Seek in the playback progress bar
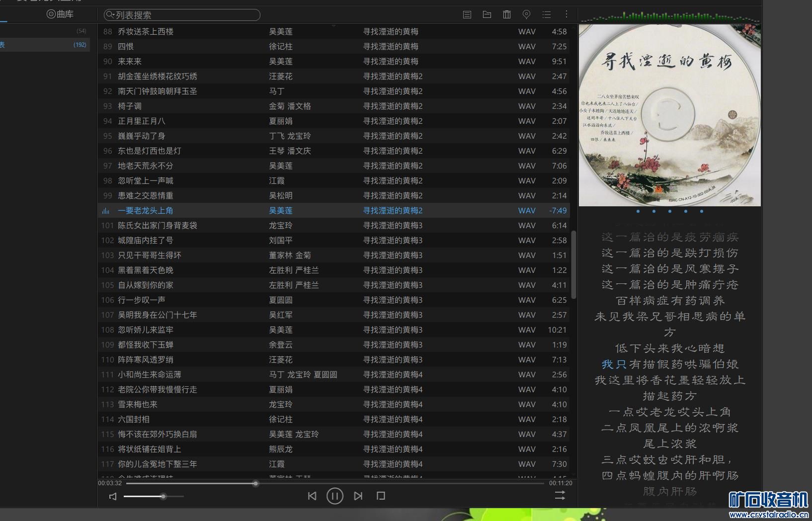 (x=335, y=483)
